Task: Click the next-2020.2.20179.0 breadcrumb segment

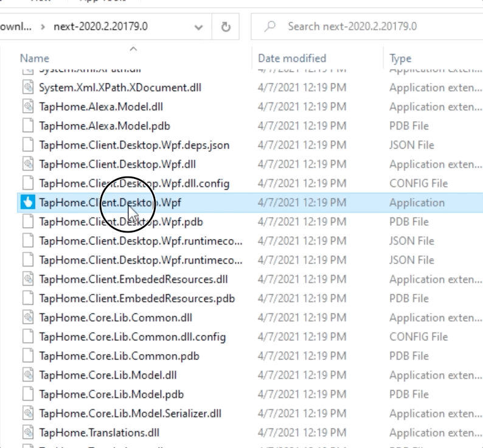Action: (x=100, y=27)
